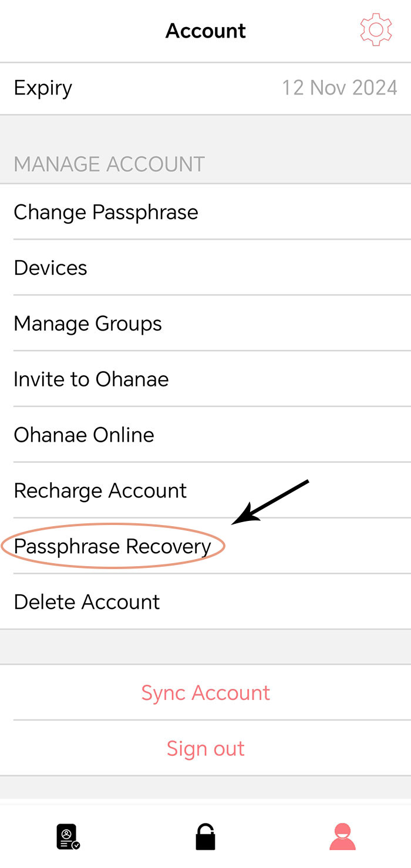Click the 12 Nov 2024 expiry date

[x=339, y=88]
